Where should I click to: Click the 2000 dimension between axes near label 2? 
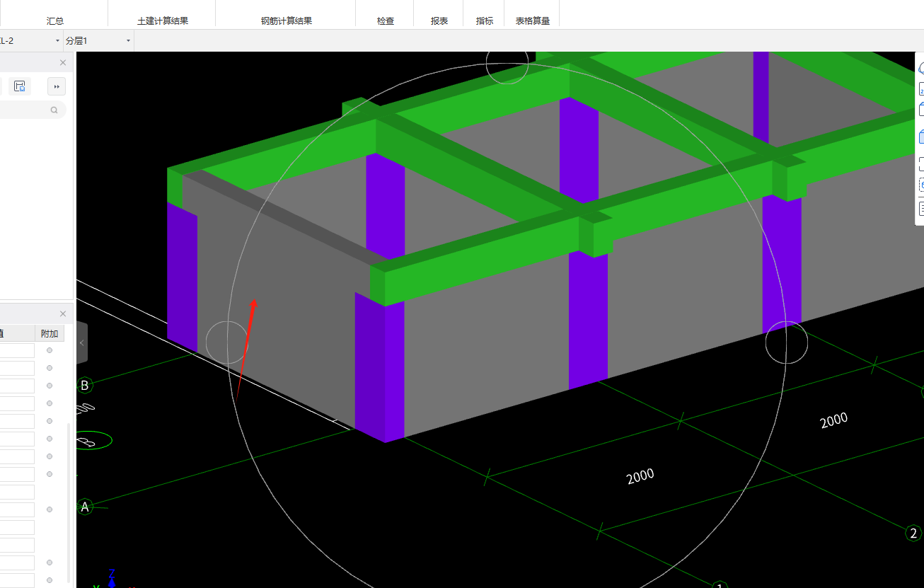coord(833,420)
